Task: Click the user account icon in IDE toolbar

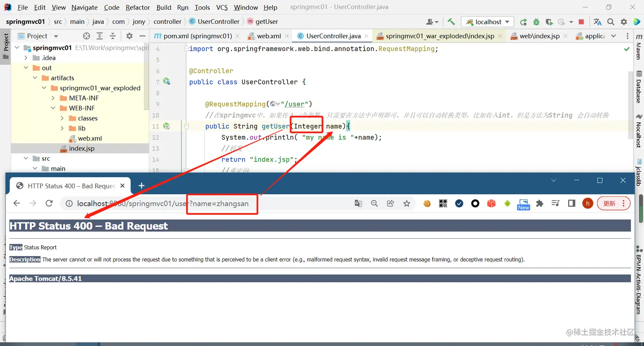Action: (x=432, y=22)
